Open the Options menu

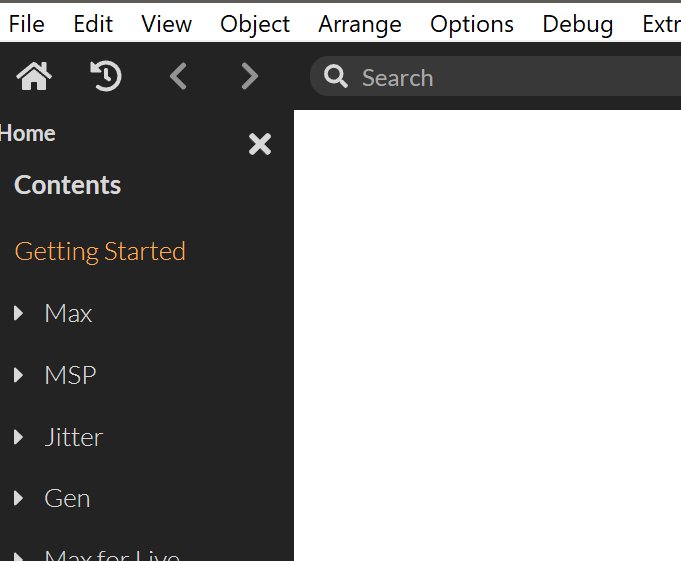click(472, 24)
